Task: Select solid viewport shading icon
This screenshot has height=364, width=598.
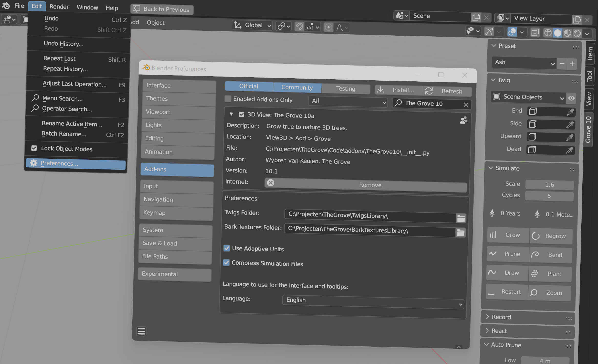Action: (x=558, y=33)
